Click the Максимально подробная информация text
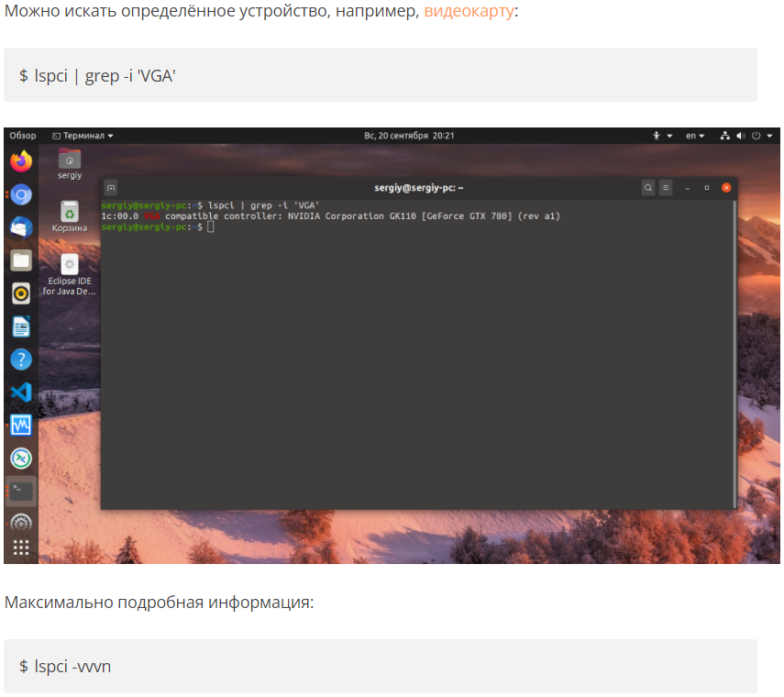 (x=159, y=602)
